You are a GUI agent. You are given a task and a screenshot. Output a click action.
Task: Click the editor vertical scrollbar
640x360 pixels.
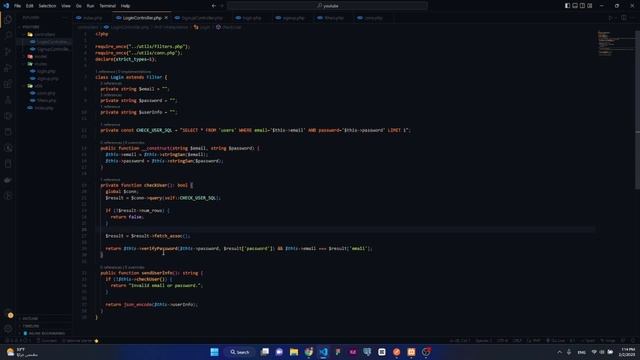pos(637,110)
